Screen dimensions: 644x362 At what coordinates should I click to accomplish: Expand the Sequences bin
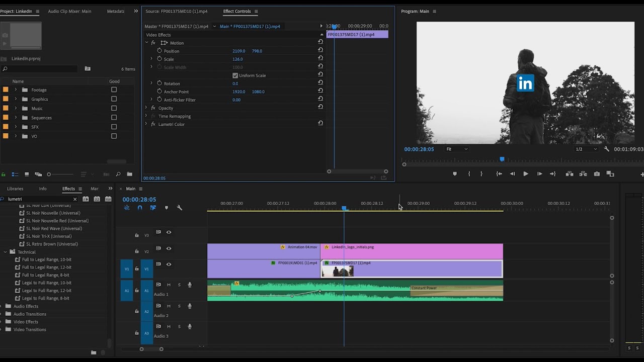coord(16,118)
